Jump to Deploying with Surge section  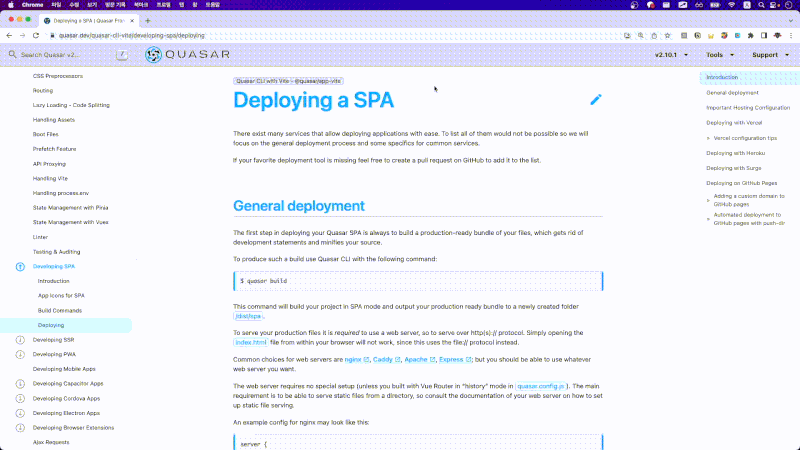pos(734,168)
